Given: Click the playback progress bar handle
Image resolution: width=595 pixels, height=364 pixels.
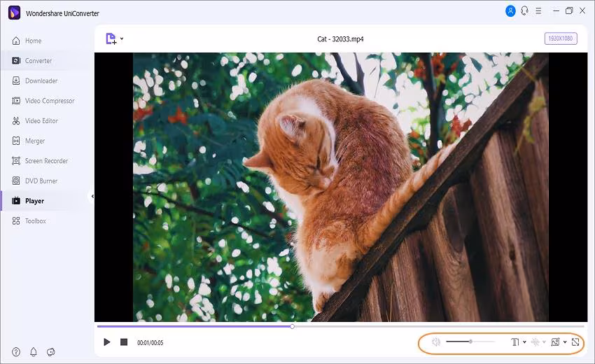Looking at the screenshot, I should [x=292, y=326].
